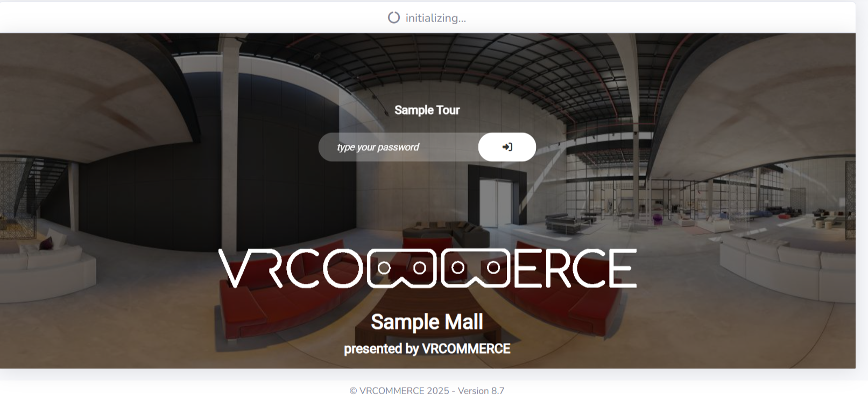Click the 'Sample Tour' title
Viewport: 868px width, 399px height.
pyautogui.click(x=427, y=110)
